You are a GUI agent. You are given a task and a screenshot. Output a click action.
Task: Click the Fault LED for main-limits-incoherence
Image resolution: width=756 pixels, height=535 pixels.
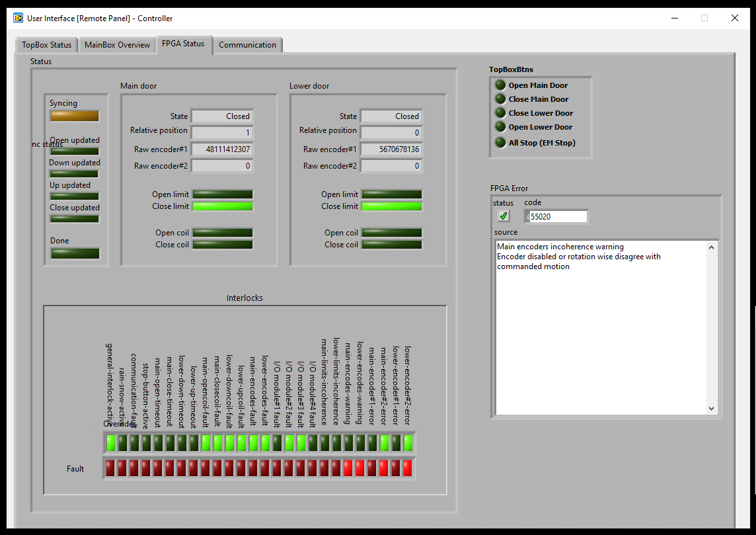(324, 468)
